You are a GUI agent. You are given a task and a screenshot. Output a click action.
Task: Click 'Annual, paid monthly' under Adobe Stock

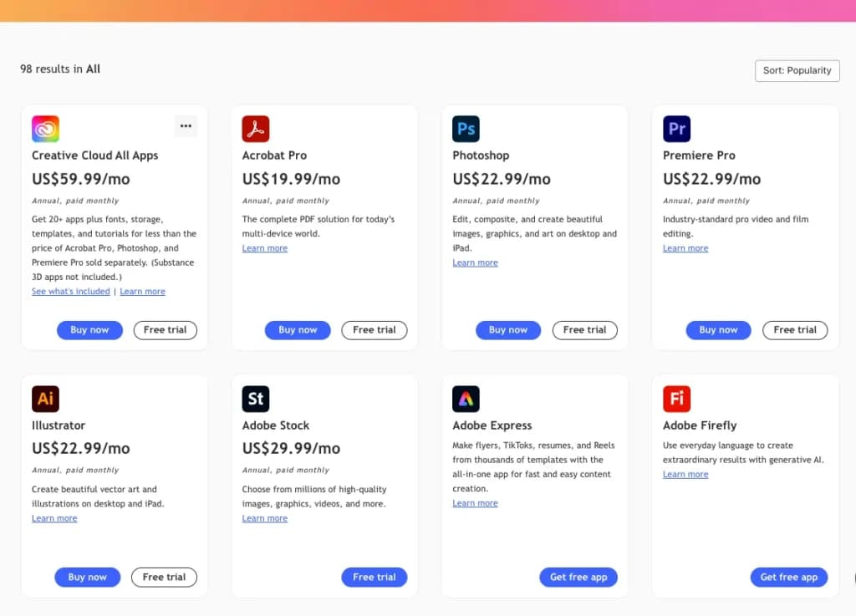click(286, 471)
